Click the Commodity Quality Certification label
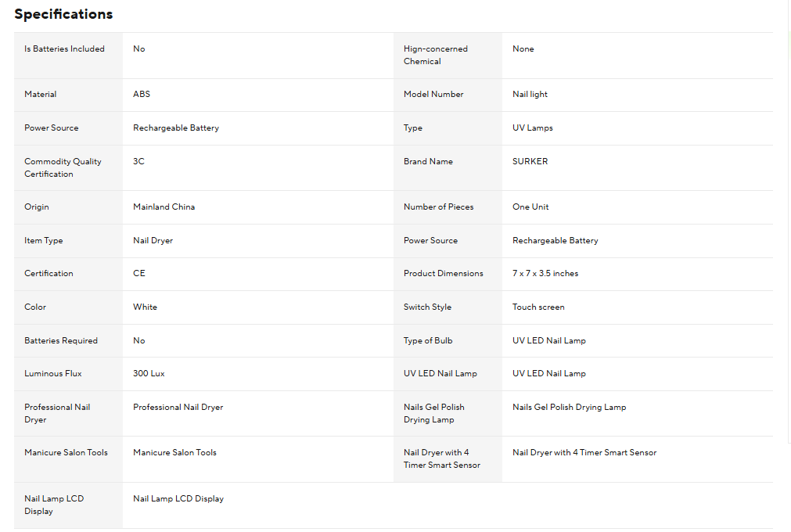This screenshot has width=791, height=532. point(63,167)
